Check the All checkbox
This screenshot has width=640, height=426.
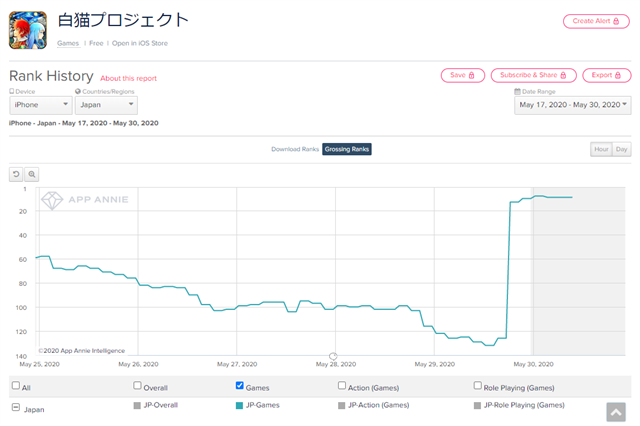pos(16,385)
